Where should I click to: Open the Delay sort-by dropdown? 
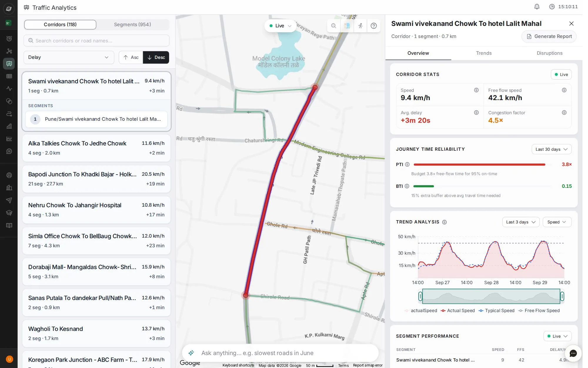click(69, 57)
